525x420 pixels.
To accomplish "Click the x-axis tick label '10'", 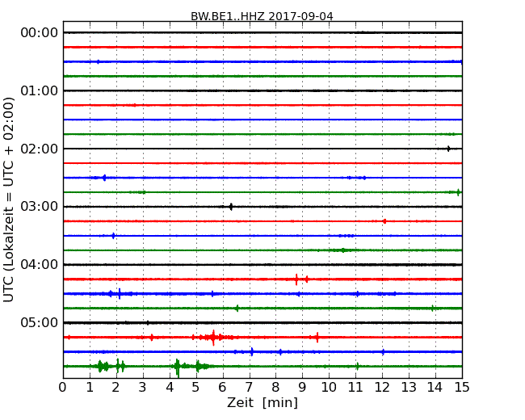I will pyautogui.click(x=329, y=387).
